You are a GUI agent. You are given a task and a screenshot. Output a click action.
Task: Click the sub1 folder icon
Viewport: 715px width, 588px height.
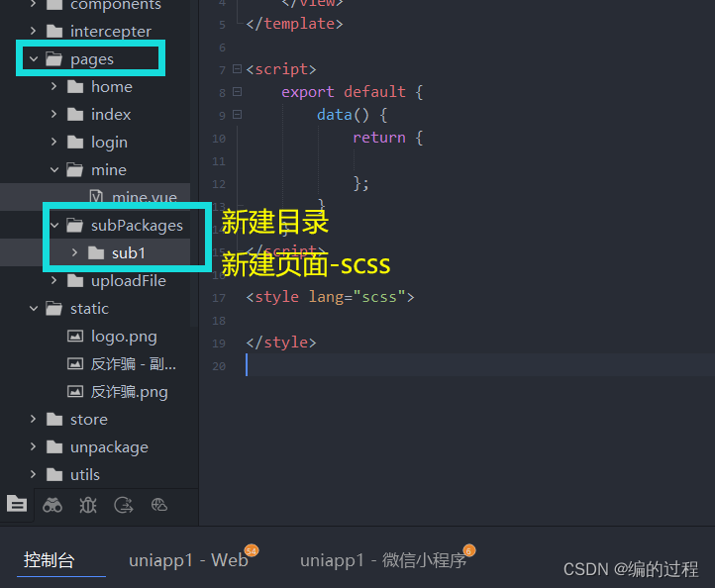pyautogui.click(x=96, y=253)
